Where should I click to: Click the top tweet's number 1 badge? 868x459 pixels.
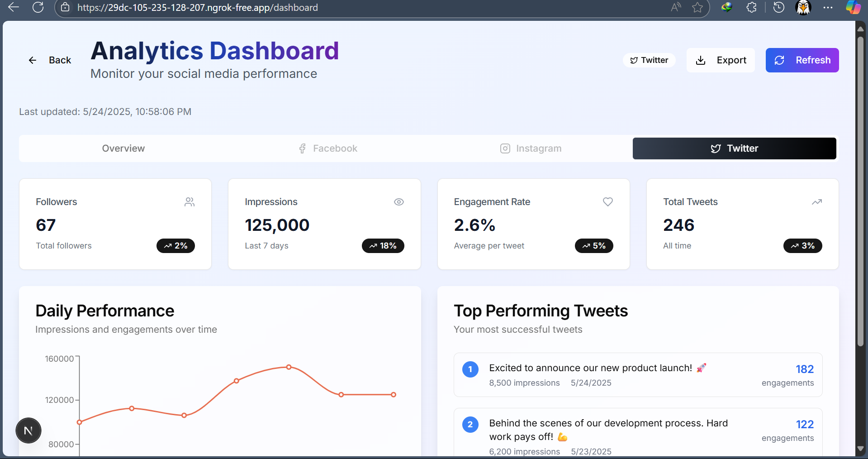(x=470, y=369)
